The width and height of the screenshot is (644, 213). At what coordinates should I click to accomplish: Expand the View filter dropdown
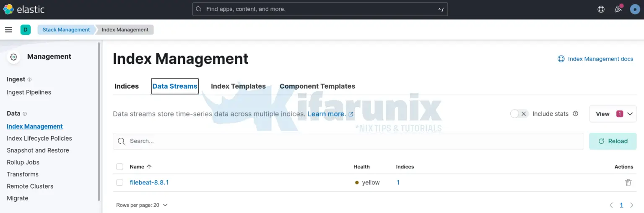tap(613, 114)
